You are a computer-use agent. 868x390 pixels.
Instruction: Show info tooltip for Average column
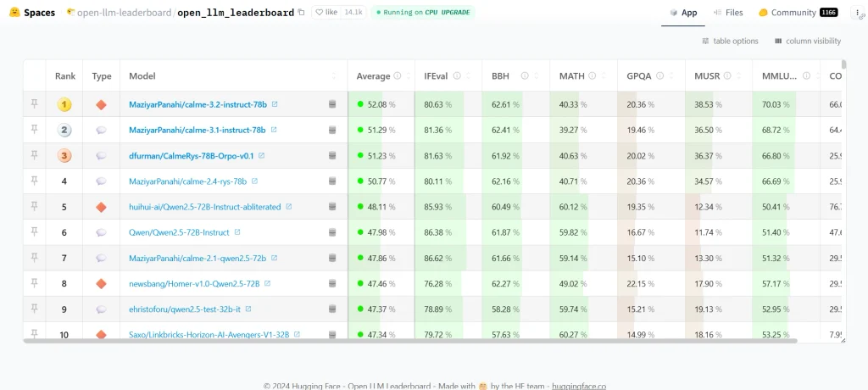pos(397,76)
